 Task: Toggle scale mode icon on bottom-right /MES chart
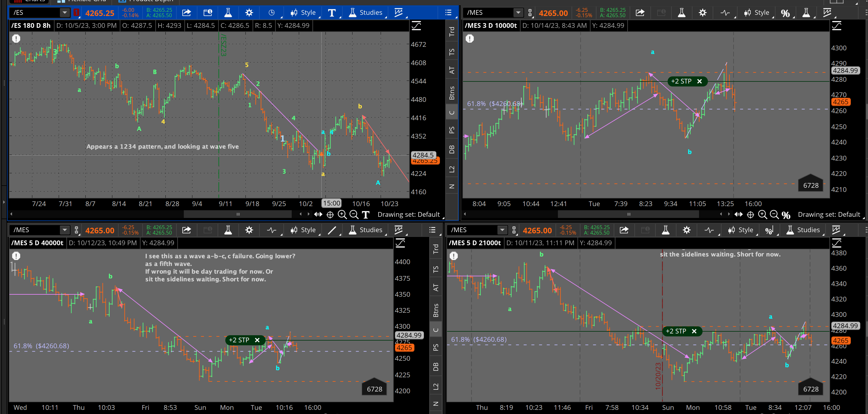pyautogui.click(x=837, y=243)
